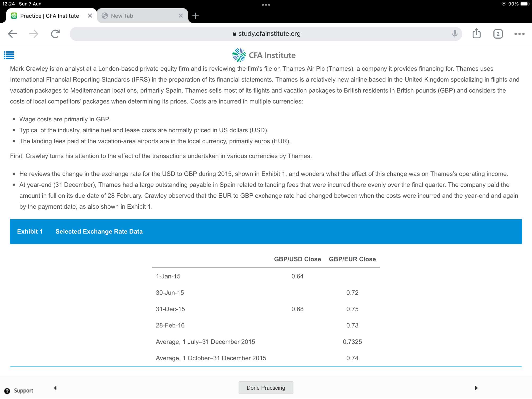Screen dimensions: 532x399
Task: Switch to the New Tab tab
Action: click(x=142, y=16)
